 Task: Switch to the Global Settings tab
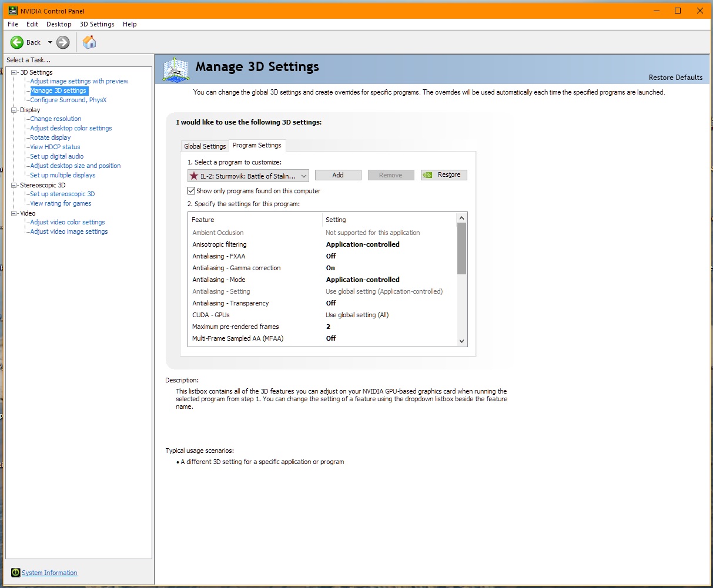coord(205,146)
